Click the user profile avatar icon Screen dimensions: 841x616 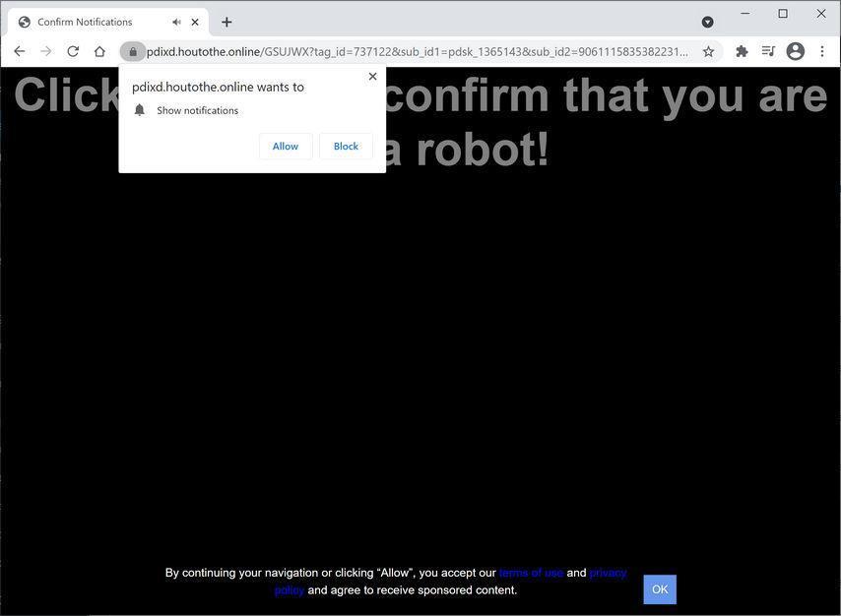pyautogui.click(x=795, y=51)
